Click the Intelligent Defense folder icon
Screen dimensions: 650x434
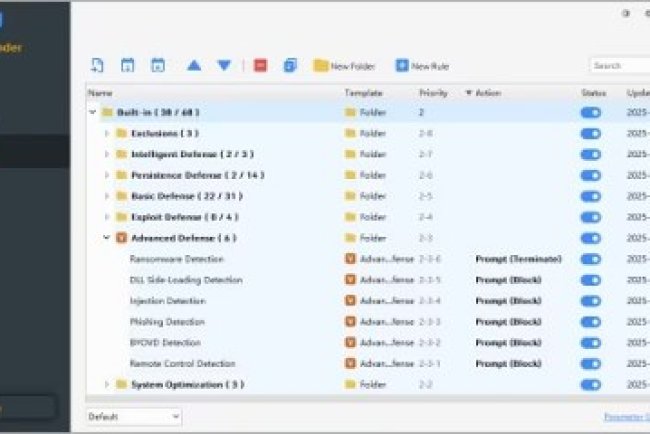tap(121, 154)
